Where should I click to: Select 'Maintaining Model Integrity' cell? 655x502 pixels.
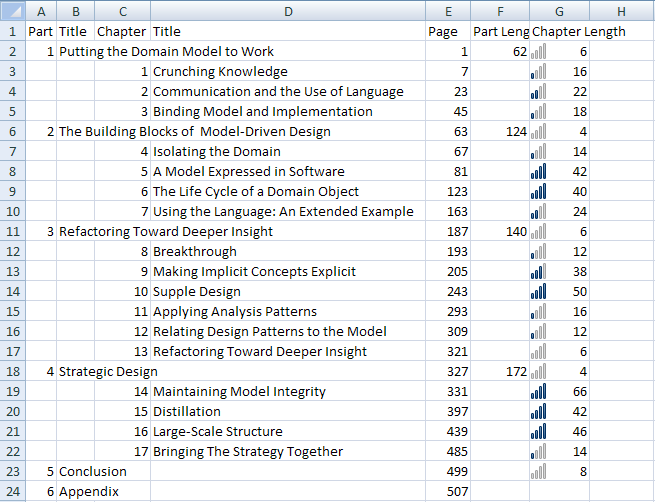click(288, 391)
